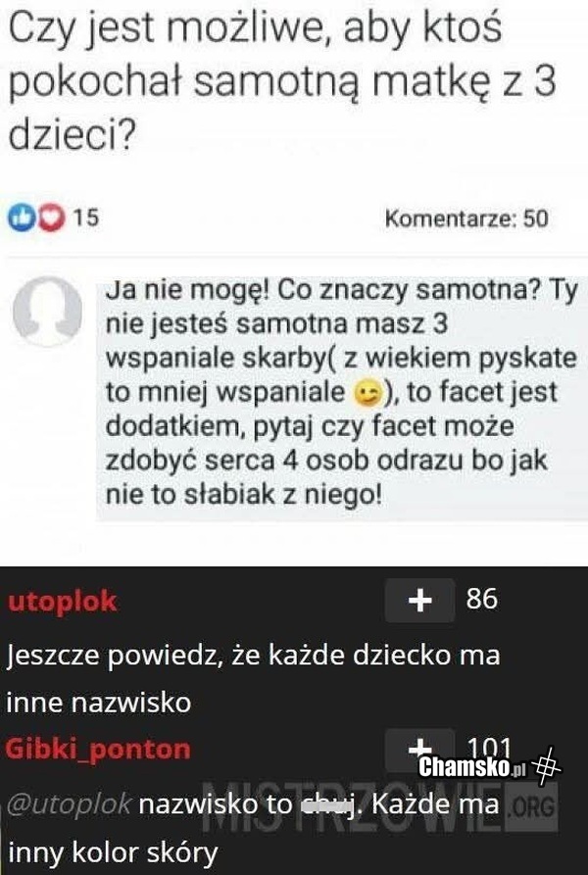Open the Komentarze: 50 comments link
The image size is (588, 875).
coord(465,219)
